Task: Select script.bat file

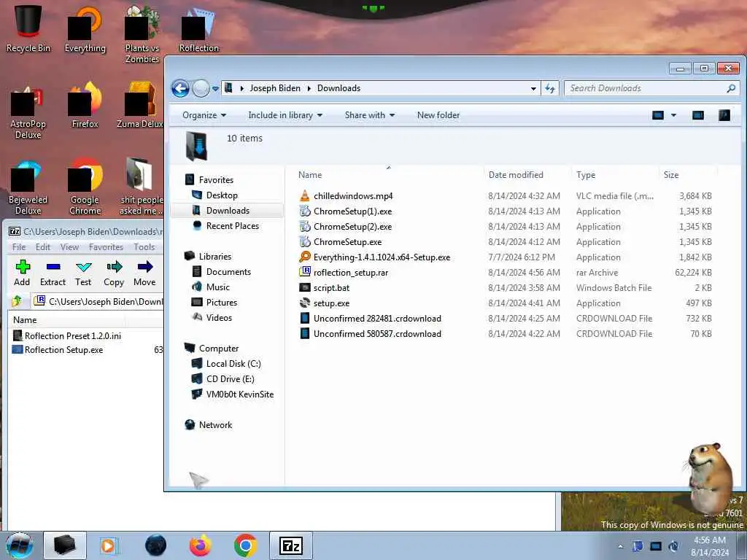Action: point(332,287)
